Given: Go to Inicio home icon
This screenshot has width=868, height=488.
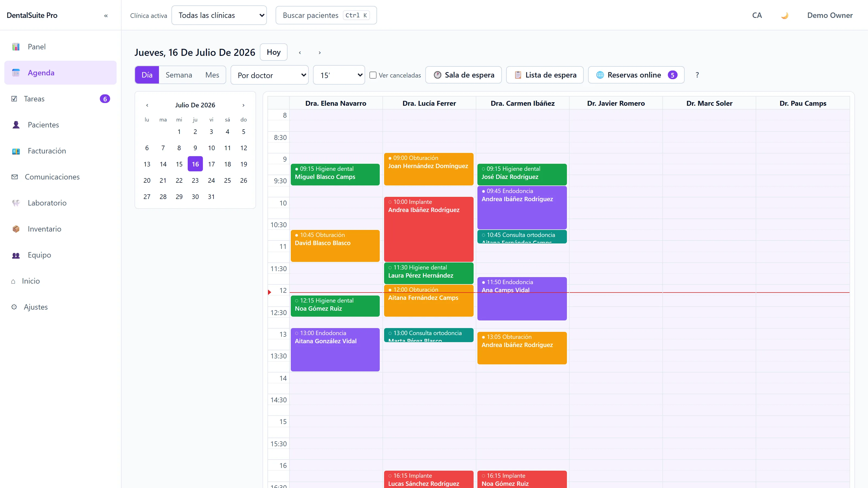Looking at the screenshot, I should [x=13, y=281].
